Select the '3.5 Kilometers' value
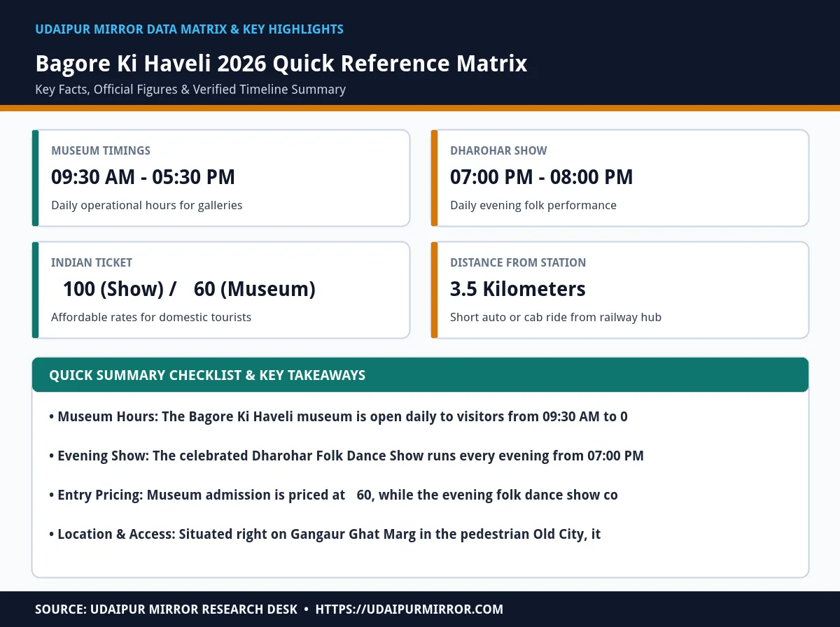Screen dimensions: 840x627 (518, 289)
